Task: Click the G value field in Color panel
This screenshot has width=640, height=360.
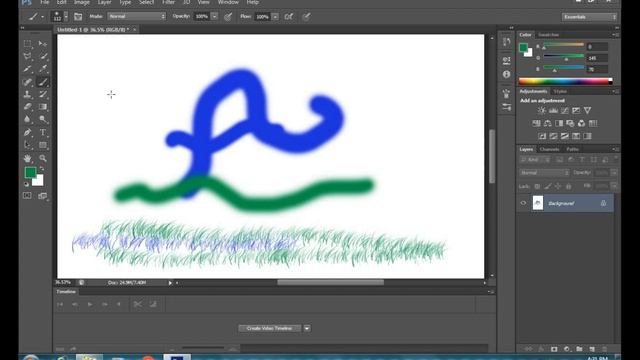Action: pos(598,58)
